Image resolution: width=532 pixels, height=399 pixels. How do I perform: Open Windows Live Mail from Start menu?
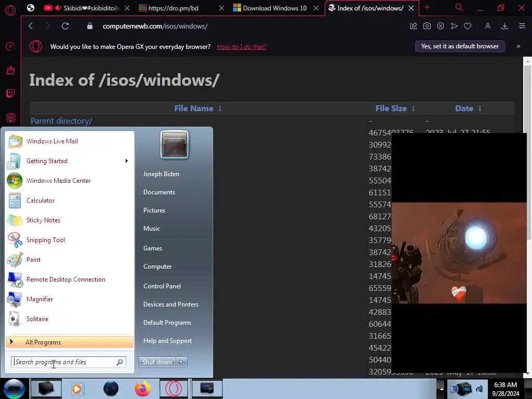tap(52, 141)
